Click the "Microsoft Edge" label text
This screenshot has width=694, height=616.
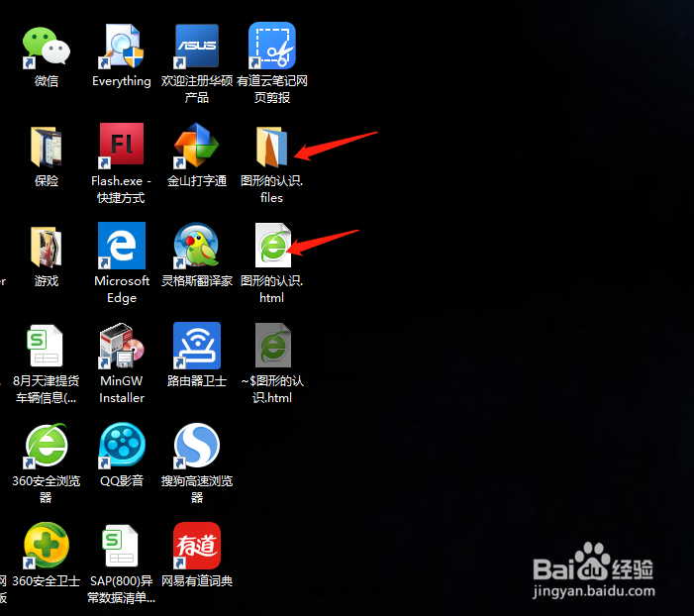(x=122, y=289)
